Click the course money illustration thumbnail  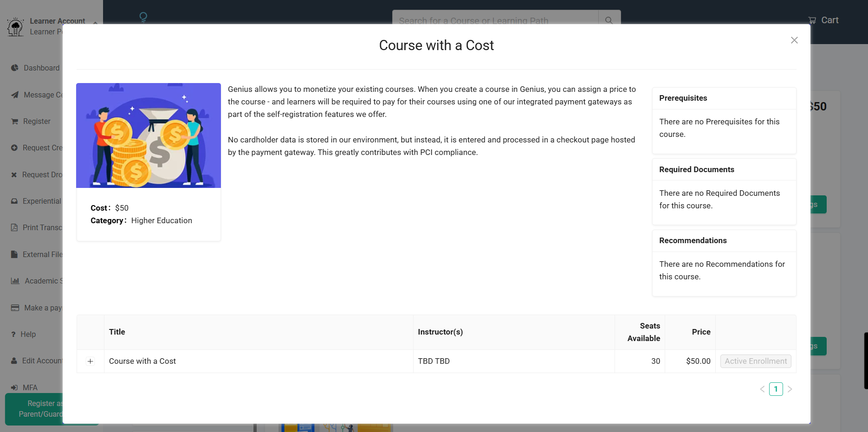coord(149,135)
